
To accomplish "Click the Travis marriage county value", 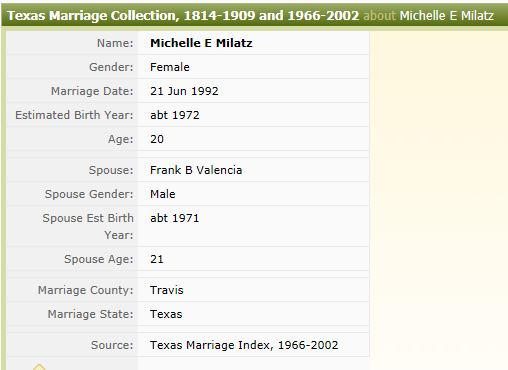I will click(x=167, y=290).
